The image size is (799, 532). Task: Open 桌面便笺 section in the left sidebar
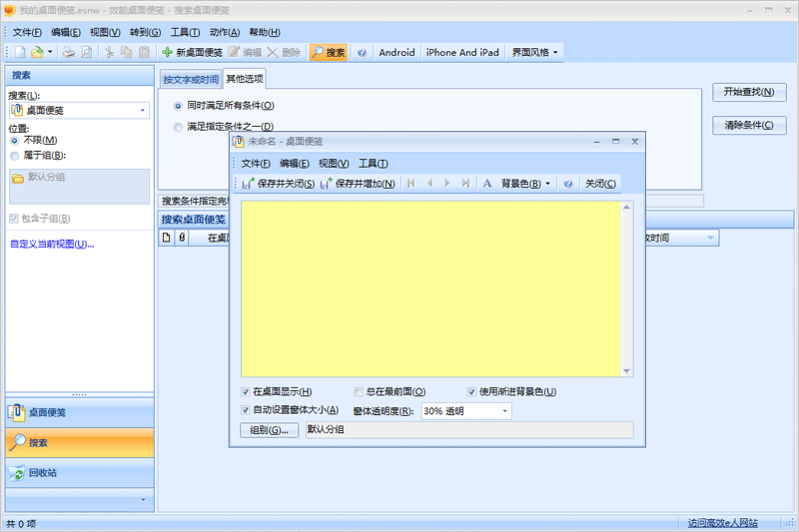click(x=80, y=412)
